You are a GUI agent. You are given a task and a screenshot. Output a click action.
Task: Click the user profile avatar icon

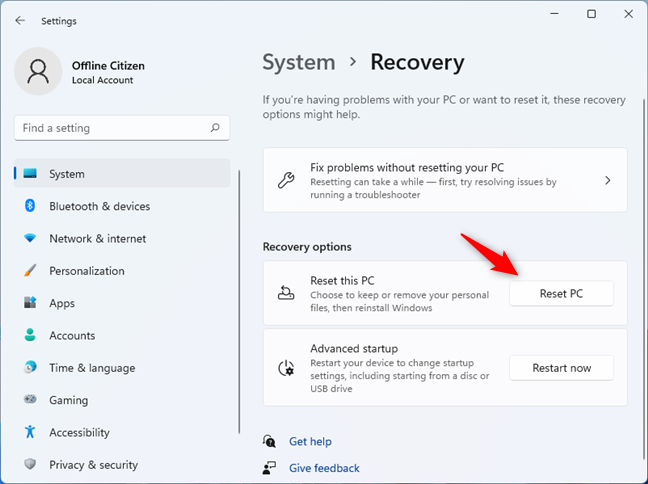(x=39, y=72)
